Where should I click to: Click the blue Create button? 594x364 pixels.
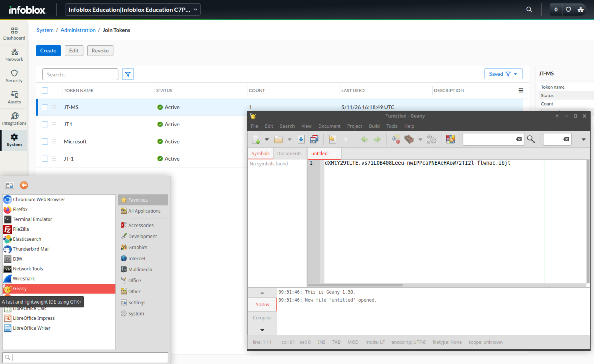[48, 51]
